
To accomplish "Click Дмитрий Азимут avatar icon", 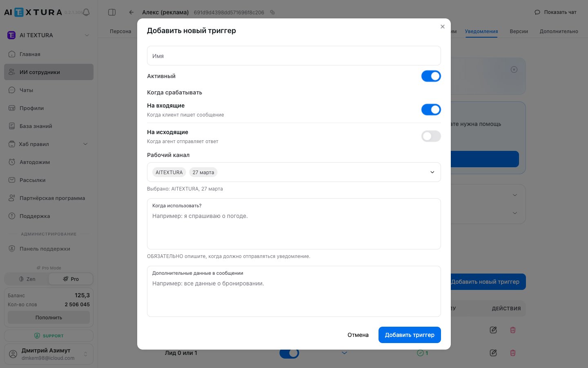I will (13, 354).
